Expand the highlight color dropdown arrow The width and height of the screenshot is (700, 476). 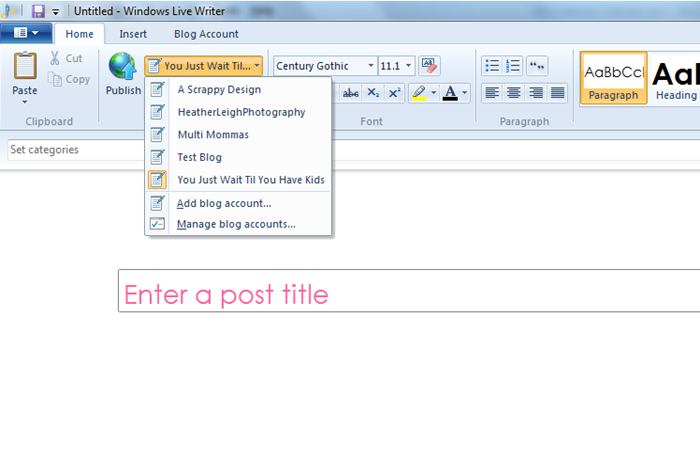433,93
